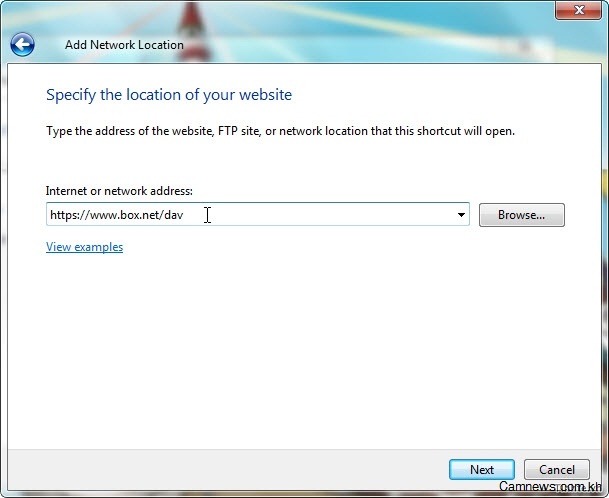Click the empty space right of the URL text
The image size is (609, 498).
330,215
